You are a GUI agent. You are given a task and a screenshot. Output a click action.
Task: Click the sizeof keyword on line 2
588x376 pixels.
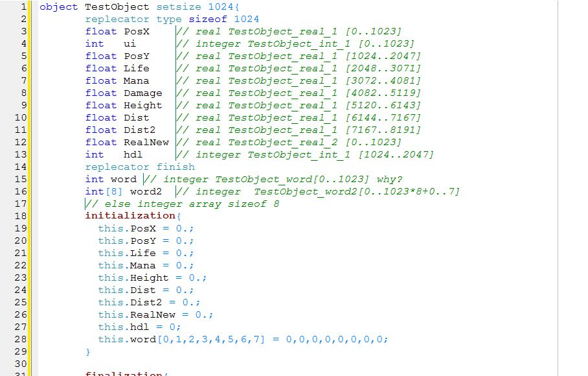pyautogui.click(x=208, y=19)
